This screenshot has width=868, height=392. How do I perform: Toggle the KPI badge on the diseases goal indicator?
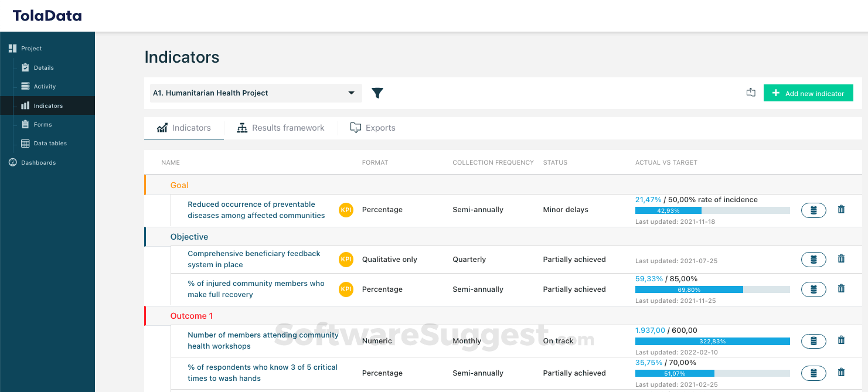pos(346,209)
